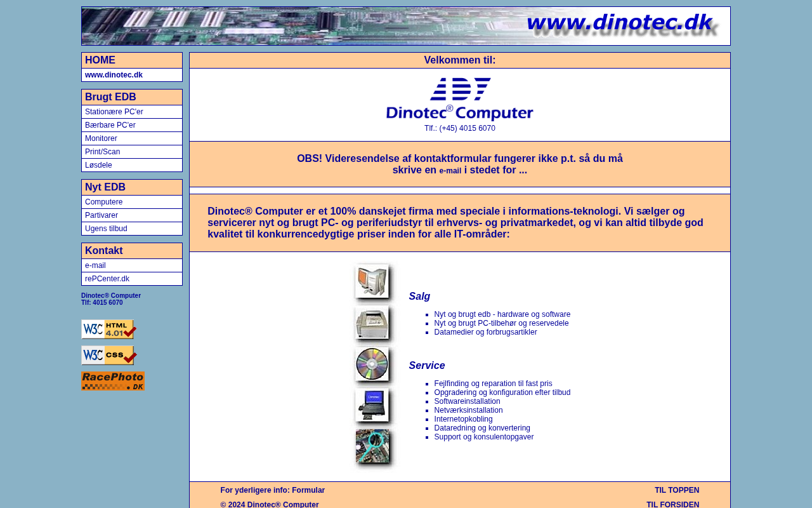Click the Service heading

tap(427, 366)
